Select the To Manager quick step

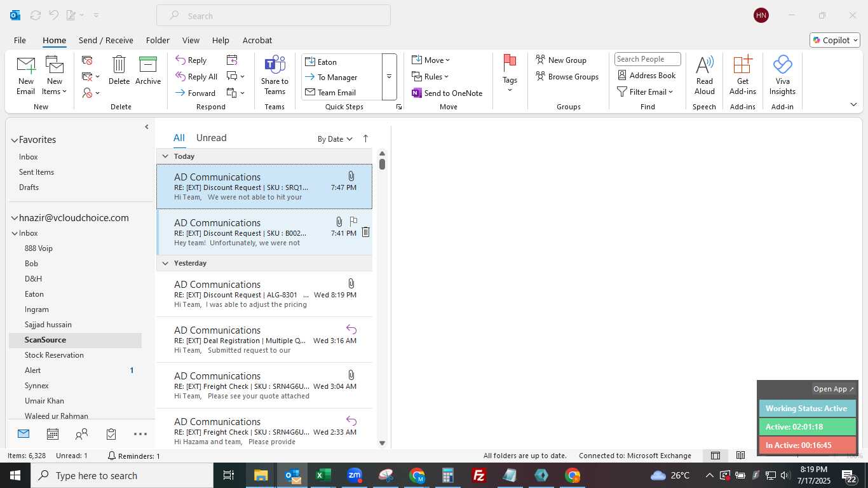pyautogui.click(x=342, y=77)
